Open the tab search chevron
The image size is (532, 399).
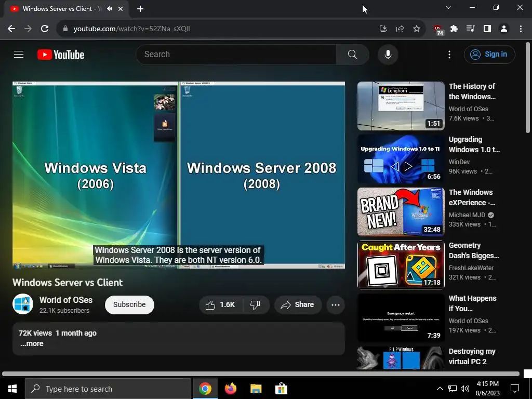pyautogui.click(x=448, y=7)
